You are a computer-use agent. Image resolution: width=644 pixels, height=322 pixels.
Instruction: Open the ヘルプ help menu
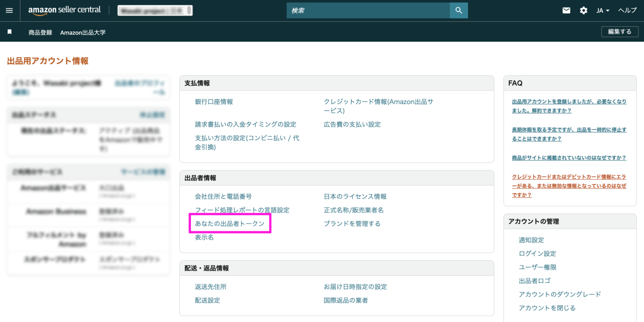(627, 10)
